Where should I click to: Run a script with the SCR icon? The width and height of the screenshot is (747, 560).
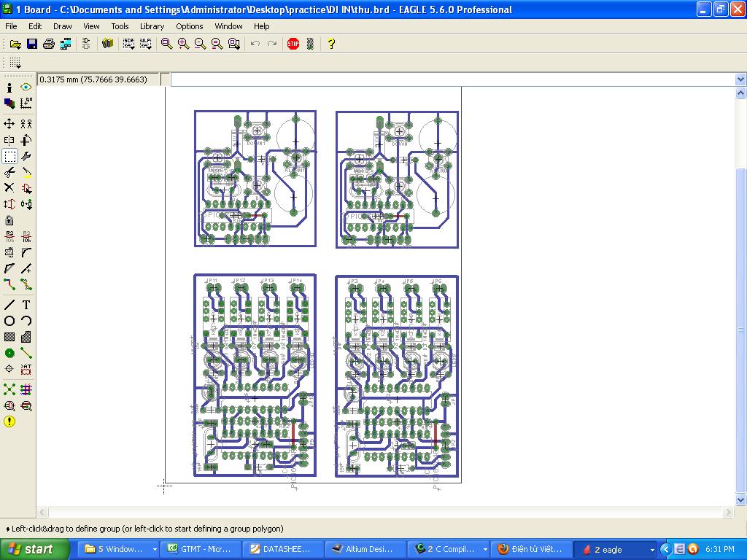[x=128, y=44]
